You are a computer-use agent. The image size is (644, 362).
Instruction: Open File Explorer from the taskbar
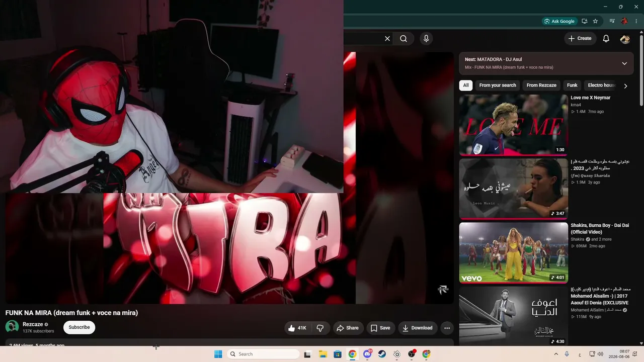tap(323, 354)
